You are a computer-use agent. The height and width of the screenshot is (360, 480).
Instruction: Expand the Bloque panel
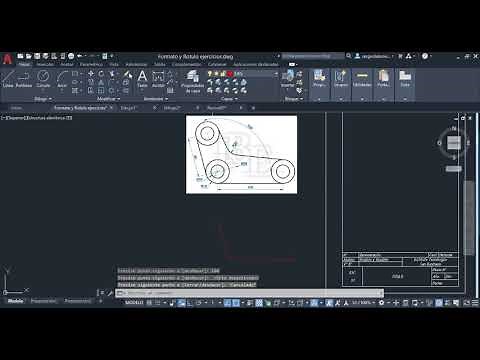(x=294, y=99)
